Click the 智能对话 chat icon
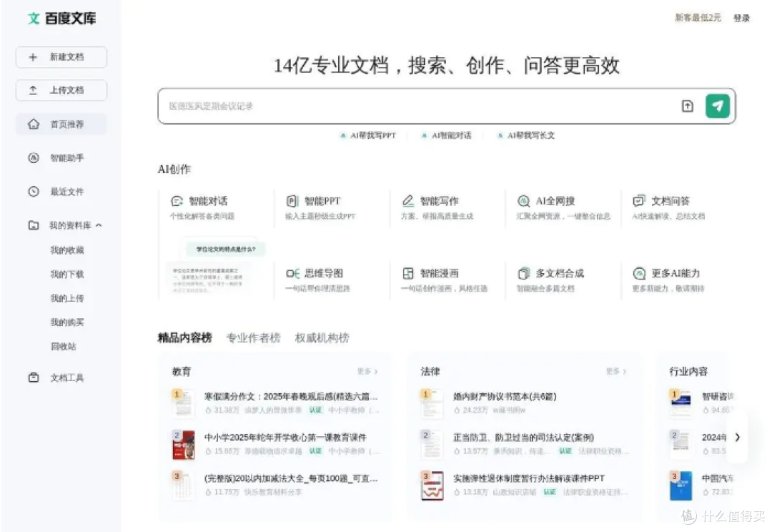Screen dimensions: 772x532 point(177,201)
